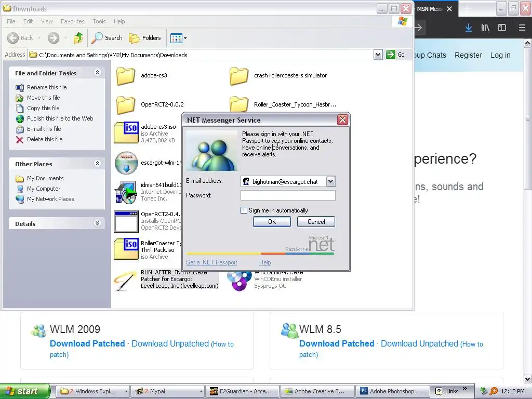Open the Search tool in Explorer

[x=107, y=38]
